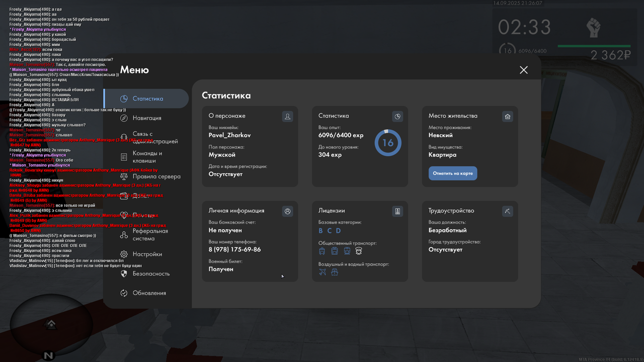This screenshot has height=362, width=644.
Task: Click the Безопасность shield icon
Action: point(124,274)
